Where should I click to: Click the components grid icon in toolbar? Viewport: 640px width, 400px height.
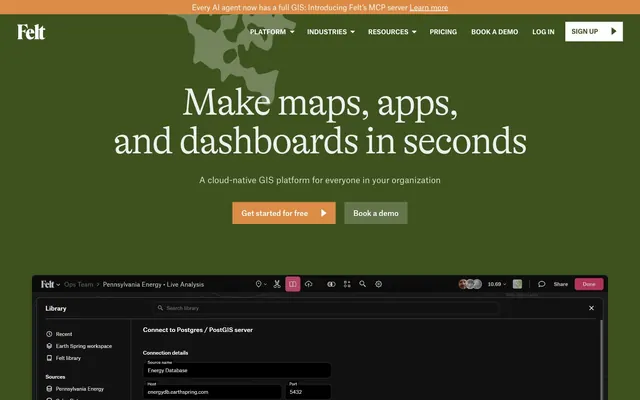coord(347,284)
